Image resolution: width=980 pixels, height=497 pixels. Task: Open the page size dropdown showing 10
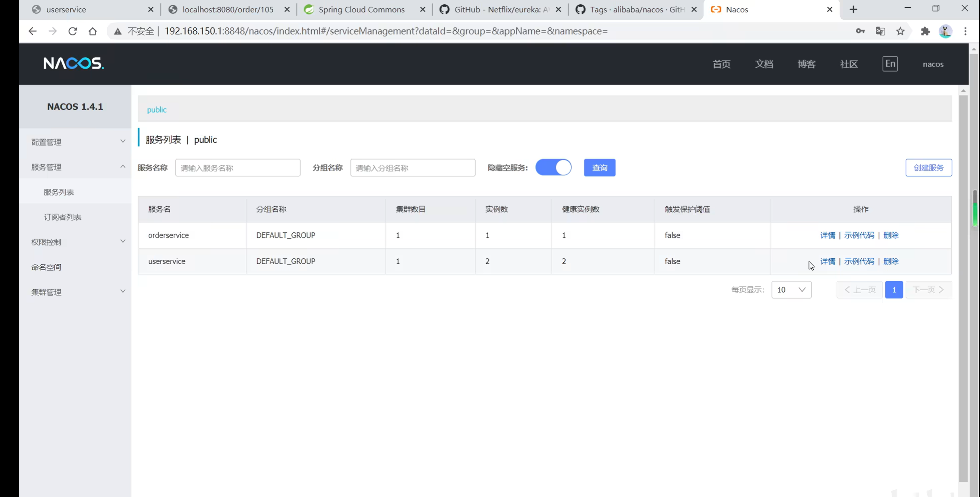791,290
